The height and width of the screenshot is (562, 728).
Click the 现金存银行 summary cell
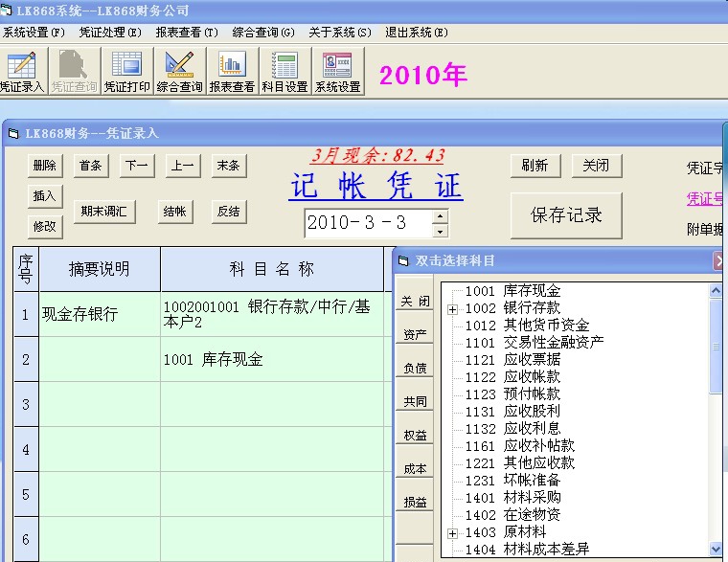(100, 314)
